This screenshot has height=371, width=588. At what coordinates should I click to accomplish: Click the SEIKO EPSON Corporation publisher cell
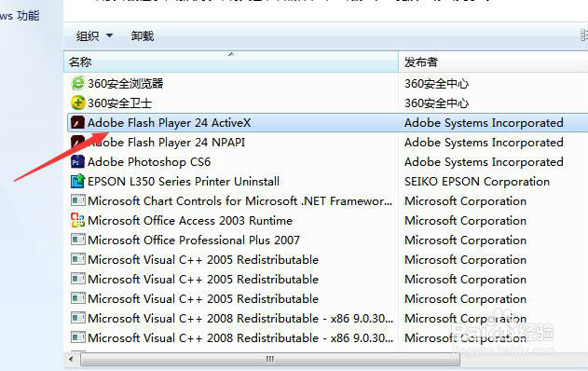[477, 182]
